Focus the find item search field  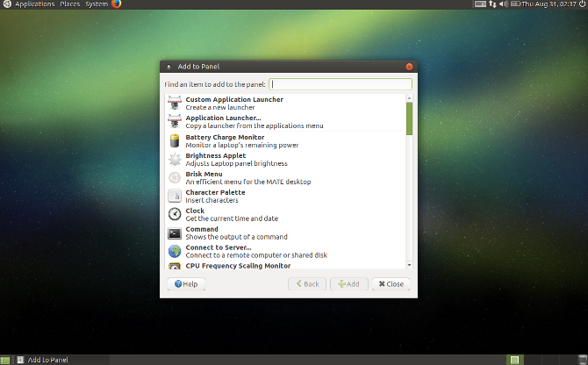point(340,84)
